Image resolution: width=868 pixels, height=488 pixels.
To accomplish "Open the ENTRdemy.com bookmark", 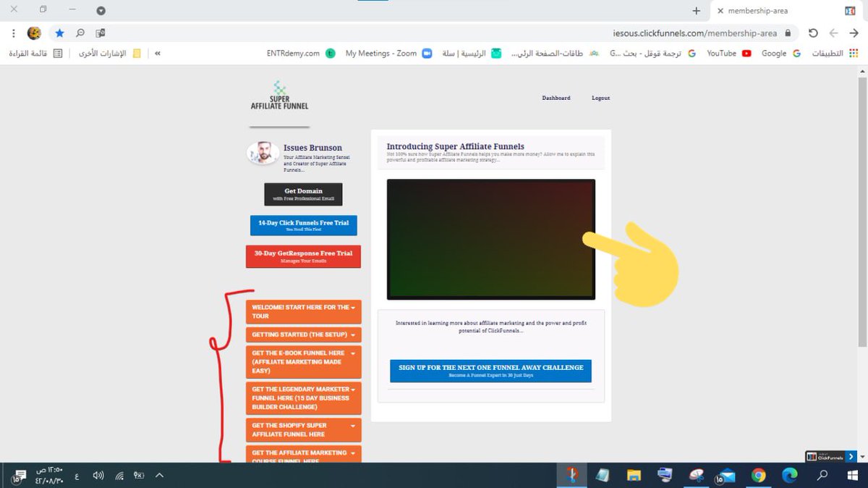I will point(301,54).
